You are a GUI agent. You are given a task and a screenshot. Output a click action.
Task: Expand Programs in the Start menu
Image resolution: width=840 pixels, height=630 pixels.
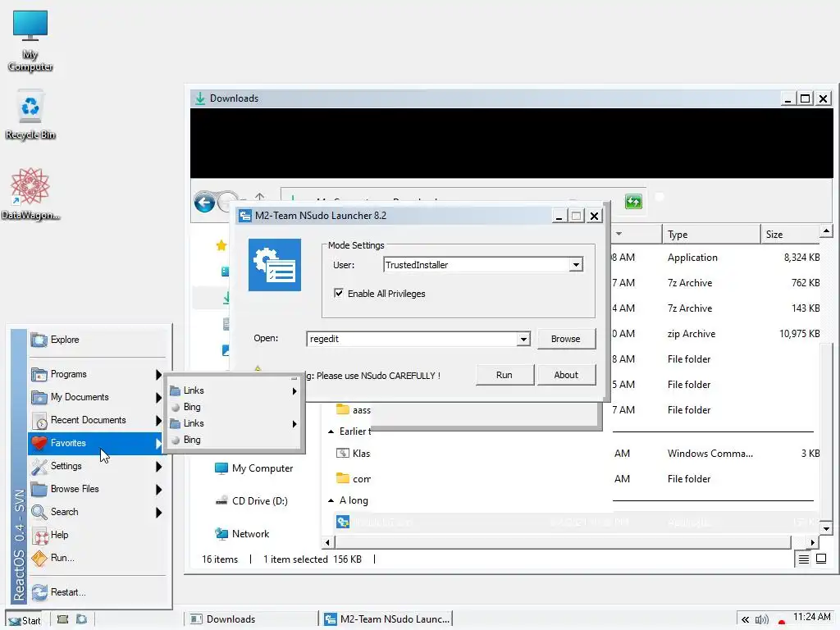[98, 374]
